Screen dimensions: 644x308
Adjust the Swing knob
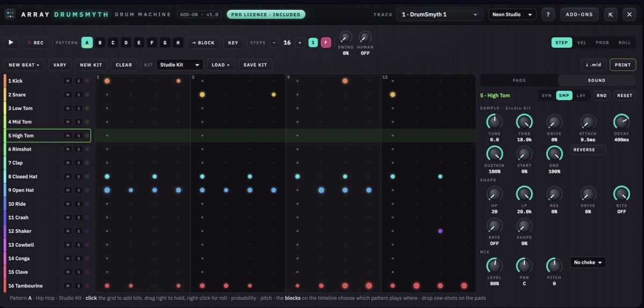coord(346,38)
